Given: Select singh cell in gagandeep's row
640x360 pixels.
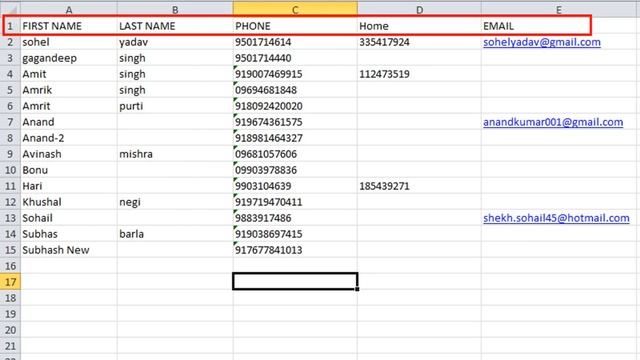Looking at the screenshot, I should (175, 58).
